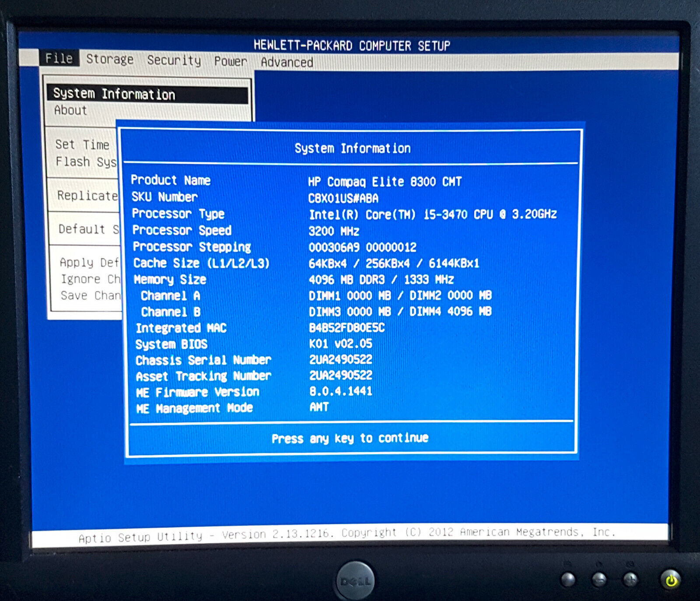Image resolution: width=700 pixels, height=601 pixels.
Task: Click 4096 MB DDR3 / 1333 MHz value
Action: click(x=381, y=279)
